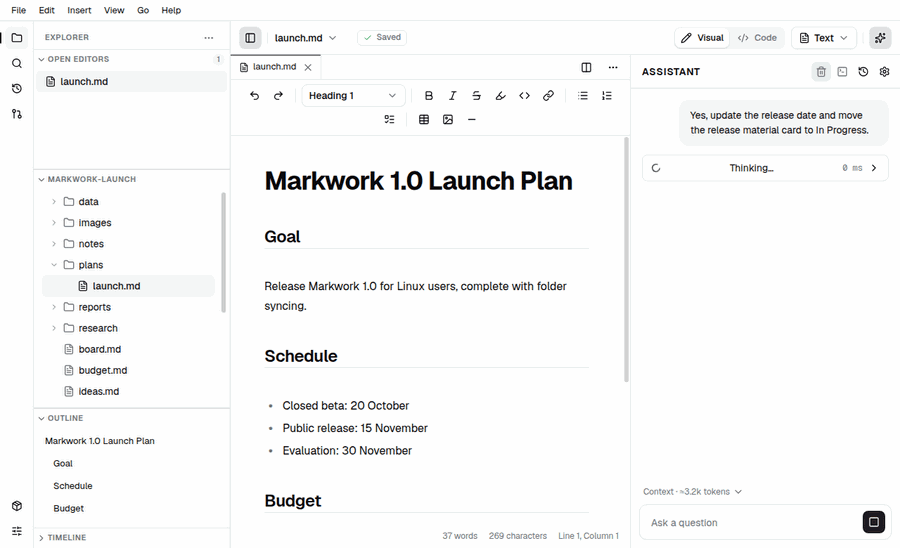The image size is (900, 548).
Task: Open the Go menu
Action: point(143,10)
